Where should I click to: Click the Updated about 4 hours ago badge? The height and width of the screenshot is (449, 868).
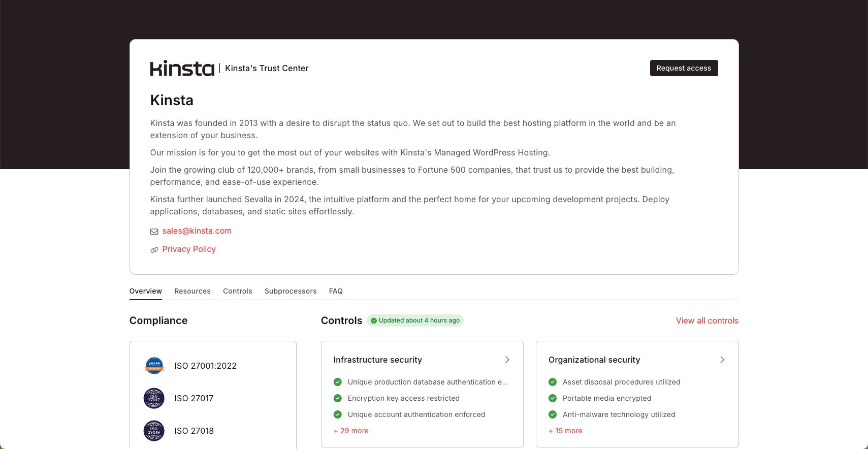tap(415, 320)
